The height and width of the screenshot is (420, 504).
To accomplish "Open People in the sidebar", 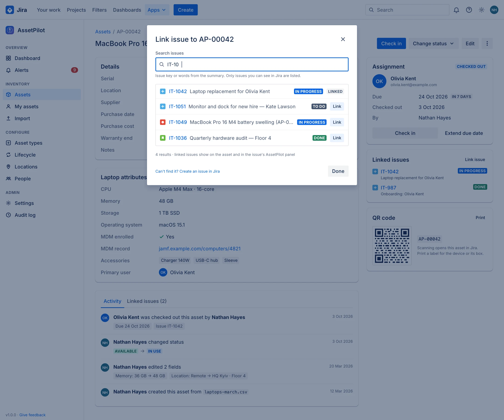I will (x=42, y=178).
